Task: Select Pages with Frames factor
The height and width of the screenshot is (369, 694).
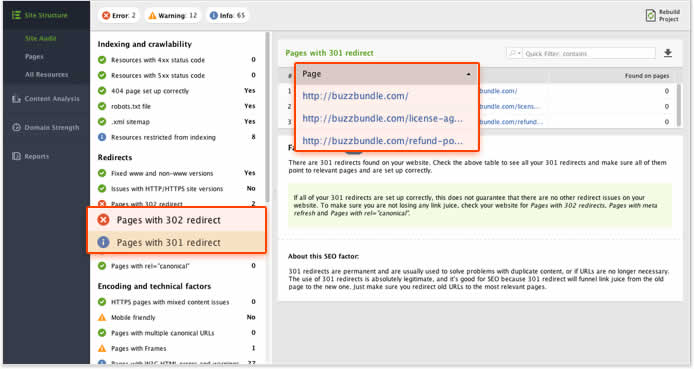Action: click(x=177, y=348)
